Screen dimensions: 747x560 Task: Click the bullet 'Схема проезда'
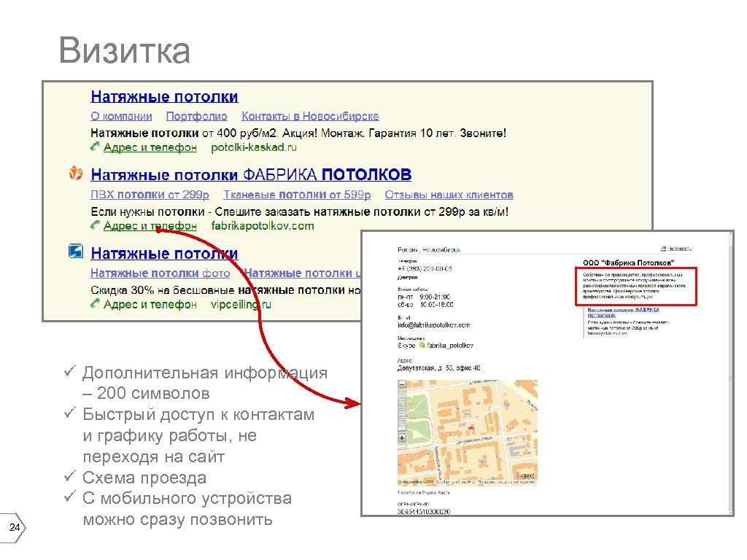click(x=144, y=477)
